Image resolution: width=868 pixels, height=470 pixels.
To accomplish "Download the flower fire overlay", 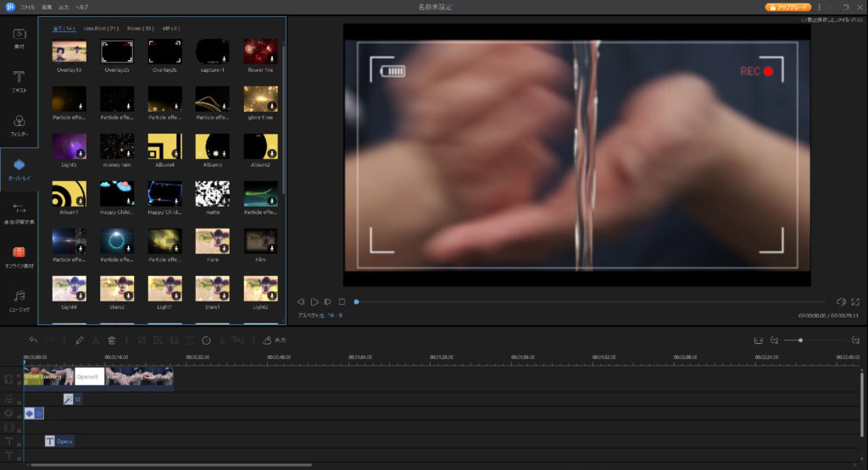I will pyautogui.click(x=272, y=58).
